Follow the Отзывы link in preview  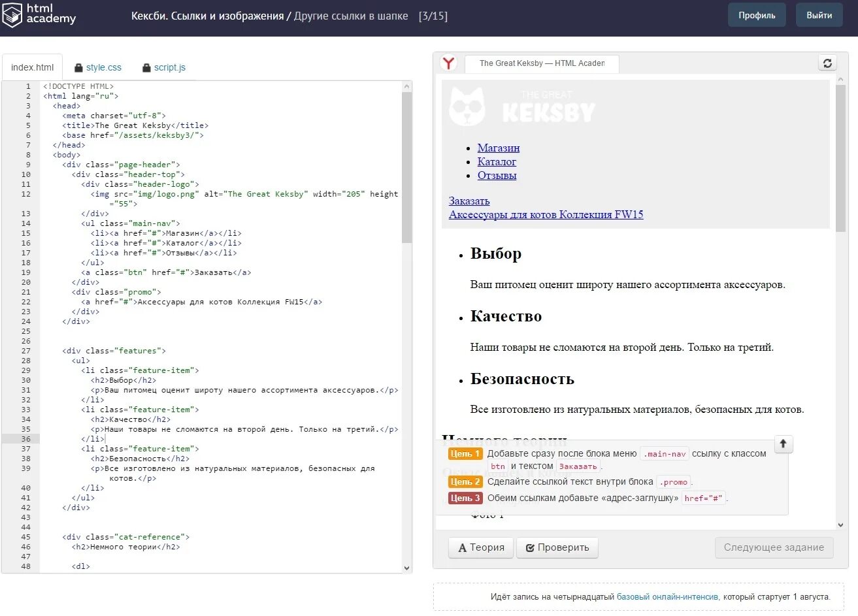point(497,176)
